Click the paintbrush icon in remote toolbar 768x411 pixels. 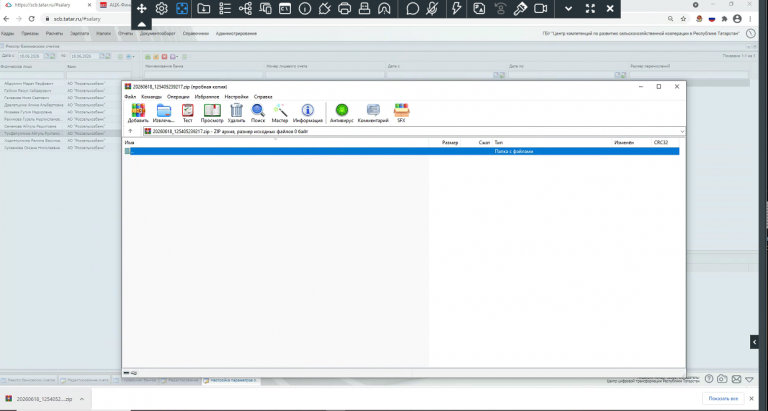point(520,9)
